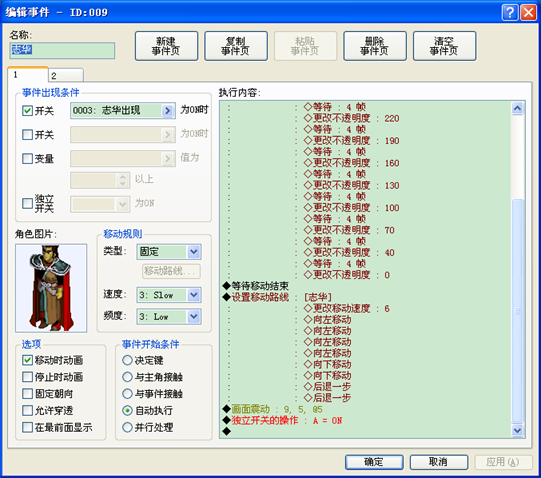Viewport: 541px width, 478px height.
Task: Switch to event page tab 2
Action: (x=66, y=76)
